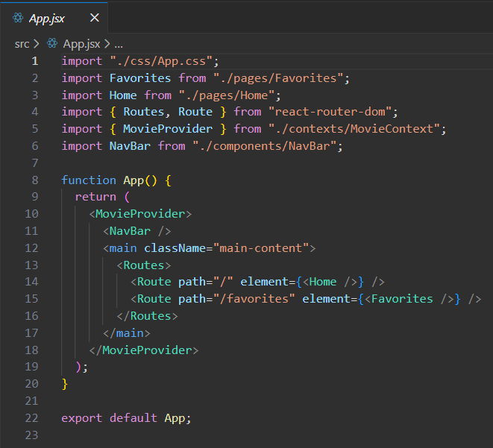The height and width of the screenshot is (448, 493).
Task: Open the App.jsx breadcrumb item
Action: click(81, 44)
